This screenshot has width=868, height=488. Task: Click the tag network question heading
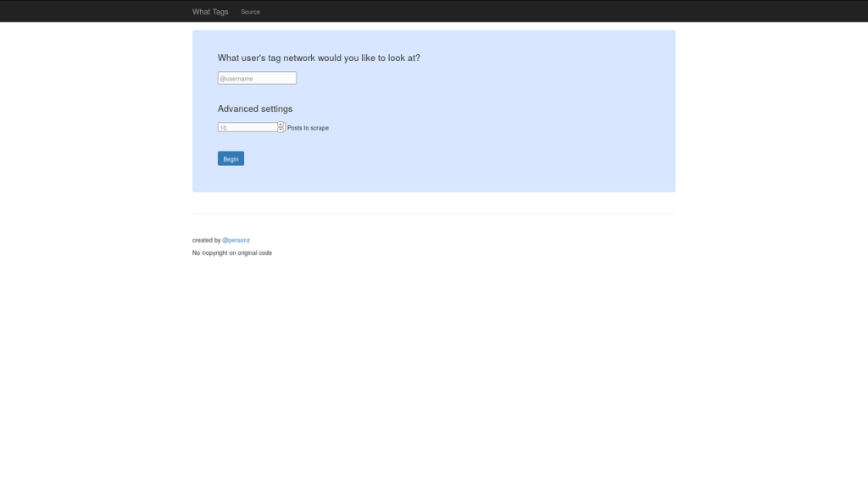(319, 58)
